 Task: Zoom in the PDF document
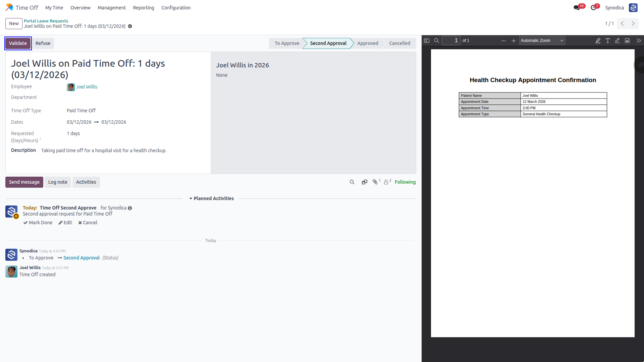coord(514,41)
